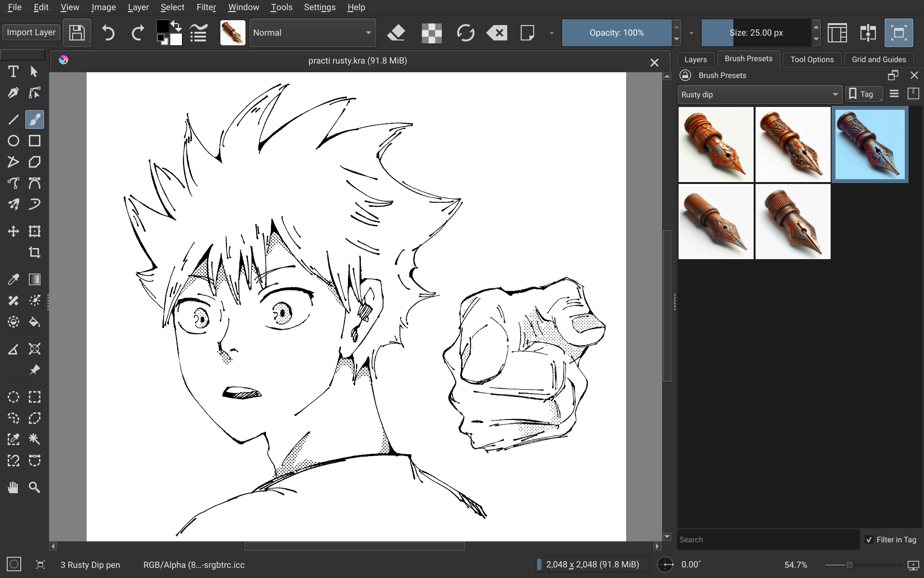Open the Tag button dropdown
Screen dimensions: 924x578
coord(864,94)
